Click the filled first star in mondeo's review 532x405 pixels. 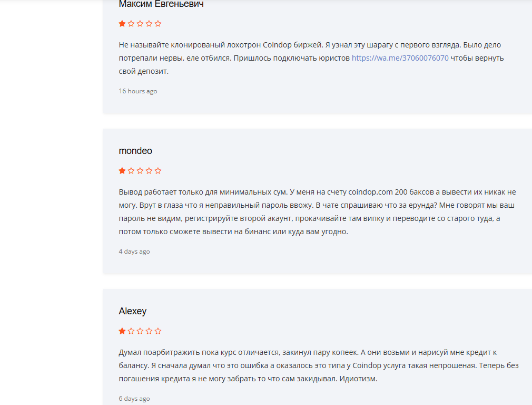coord(122,170)
